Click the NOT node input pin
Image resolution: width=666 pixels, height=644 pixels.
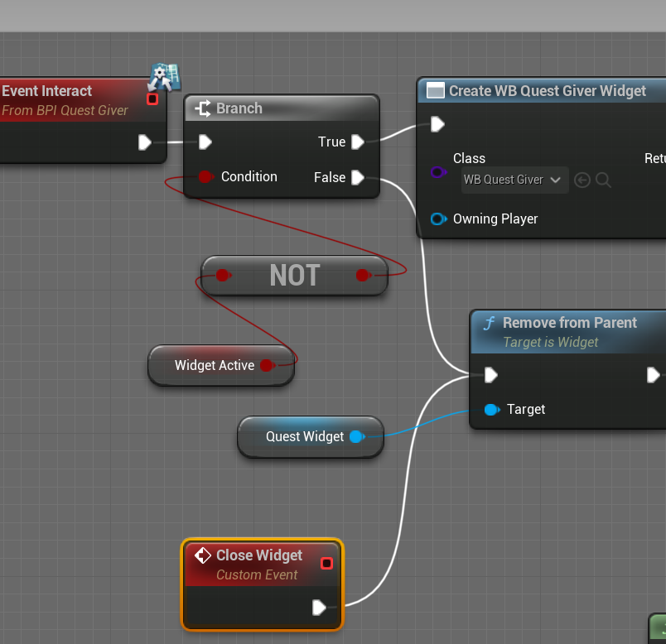point(223,275)
